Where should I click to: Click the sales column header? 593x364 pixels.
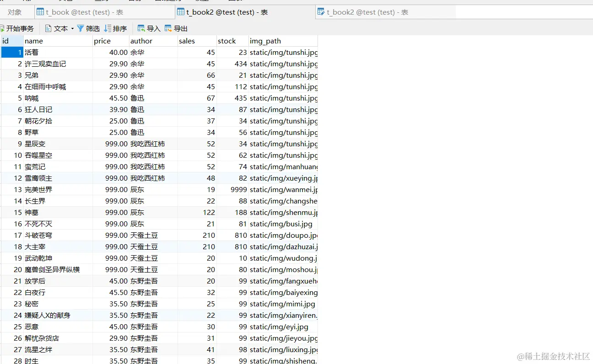[197, 41]
